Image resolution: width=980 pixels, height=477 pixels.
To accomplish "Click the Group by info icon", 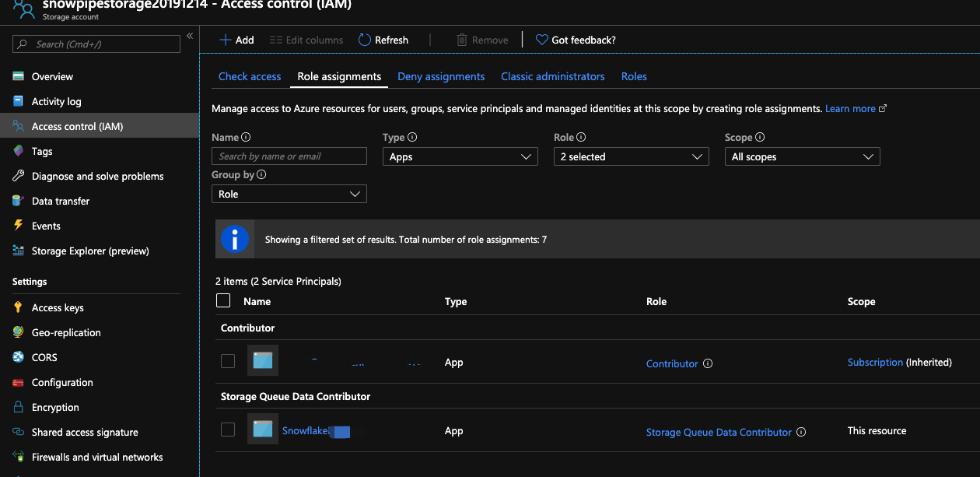I will point(261,174).
